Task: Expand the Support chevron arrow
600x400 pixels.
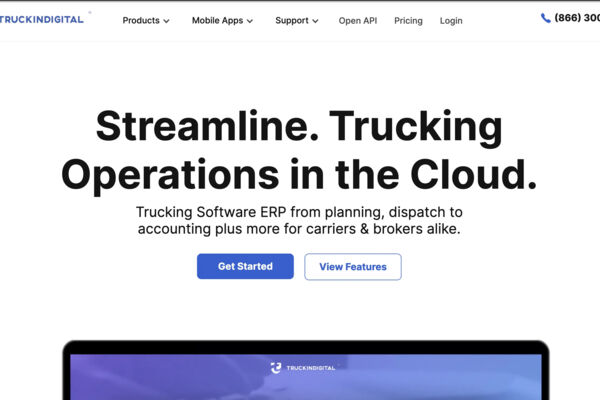Action: (315, 21)
